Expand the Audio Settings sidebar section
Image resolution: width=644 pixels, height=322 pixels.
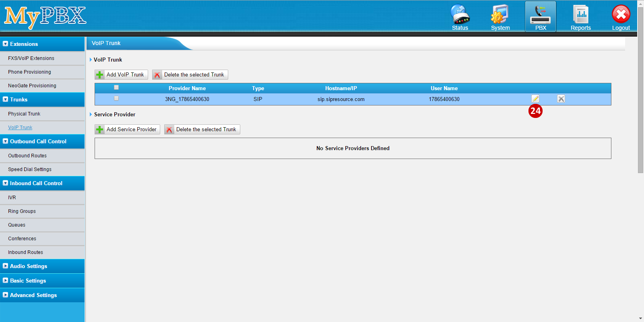coord(42,266)
